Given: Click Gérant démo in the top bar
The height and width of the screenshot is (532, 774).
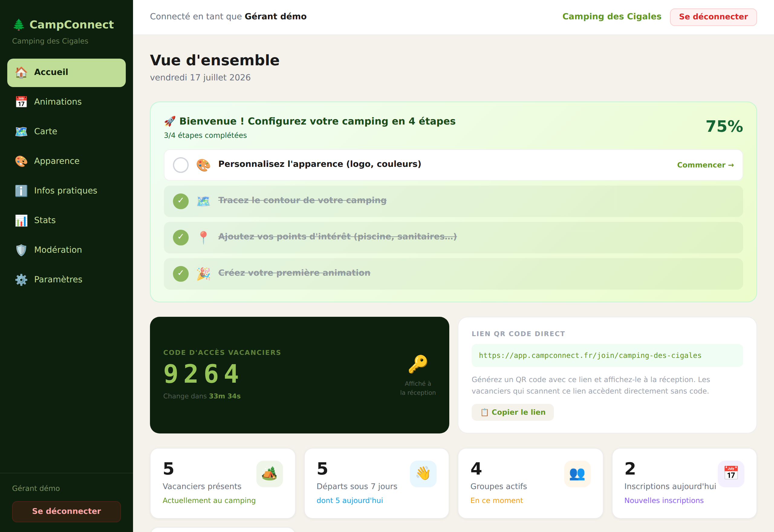Looking at the screenshot, I should 276,17.
